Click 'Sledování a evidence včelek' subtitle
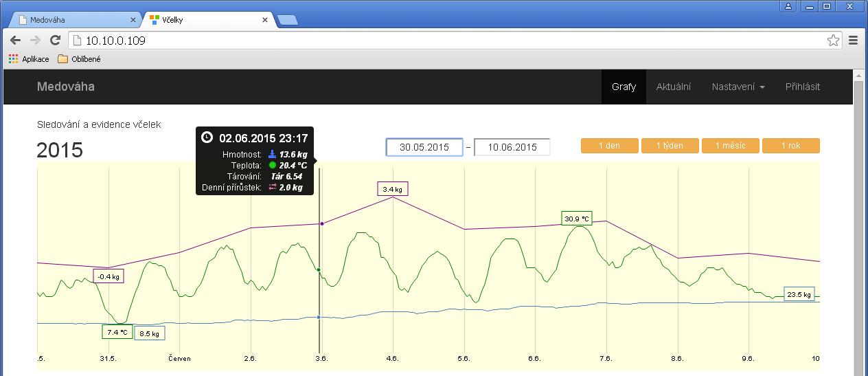This screenshot has width=868, height=376. point(99,124)
